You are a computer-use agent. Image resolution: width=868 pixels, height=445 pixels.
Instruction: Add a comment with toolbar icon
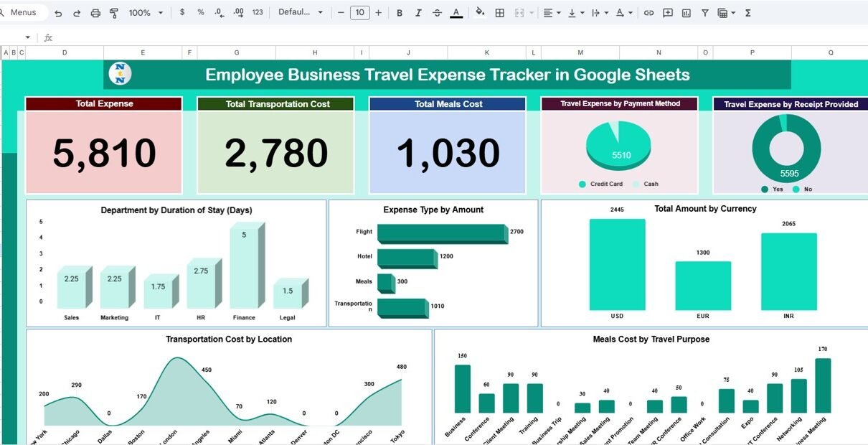coord(668,13)
